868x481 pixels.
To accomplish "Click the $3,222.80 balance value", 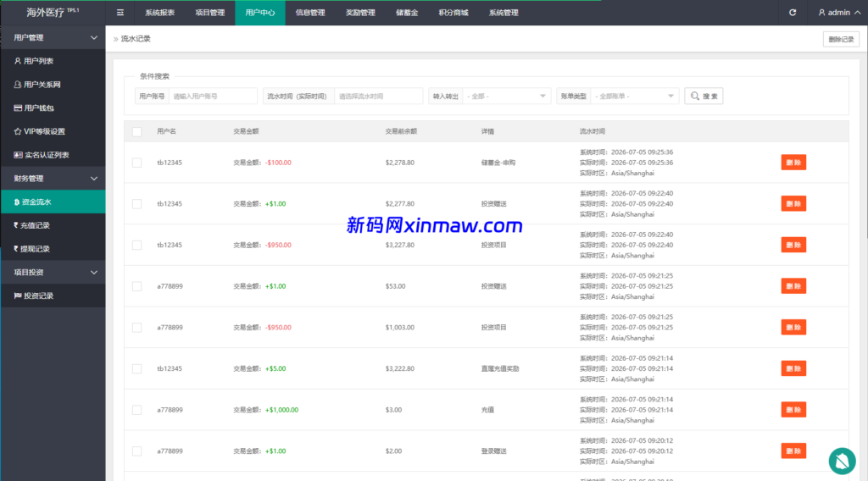I will point(400,368).
